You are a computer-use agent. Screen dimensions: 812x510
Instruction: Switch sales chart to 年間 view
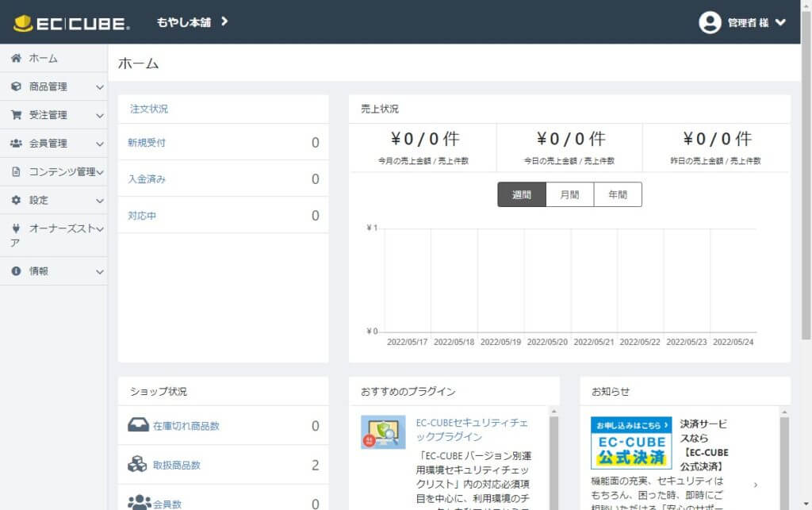(618, 194)
